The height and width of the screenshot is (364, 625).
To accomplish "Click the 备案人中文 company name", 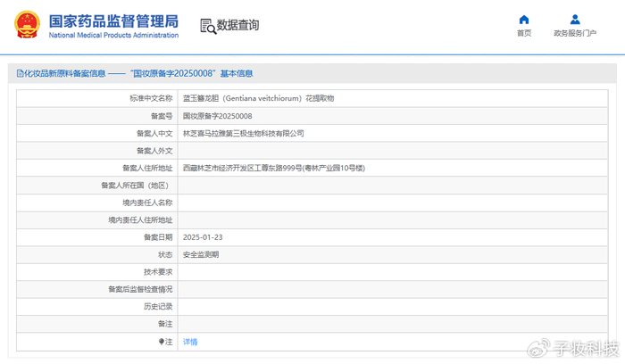I will pos(243,134).
